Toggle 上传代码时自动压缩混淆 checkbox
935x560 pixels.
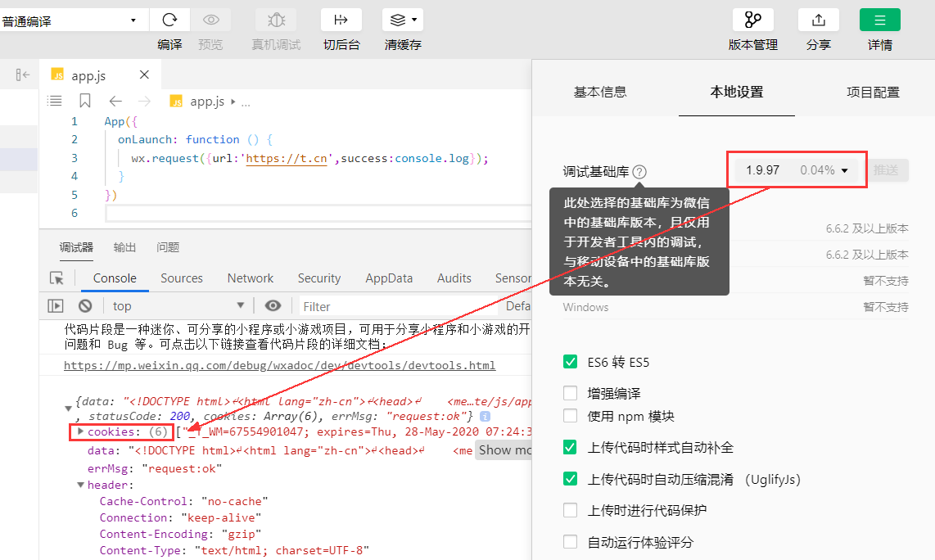tap(570, 479)
